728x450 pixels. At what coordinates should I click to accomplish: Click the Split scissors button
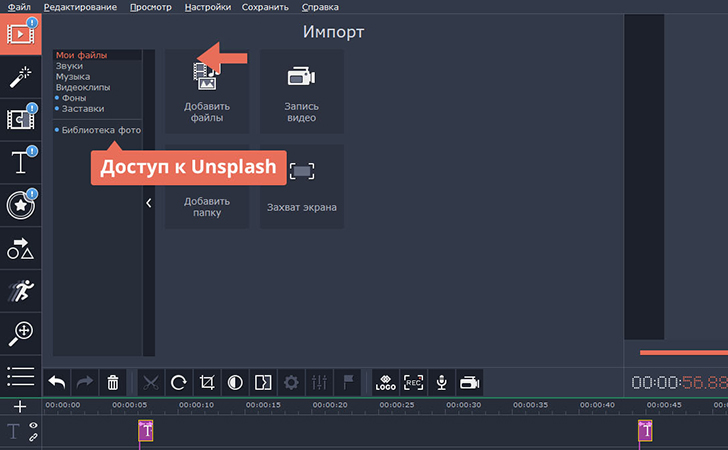click(x=150, y=383)
